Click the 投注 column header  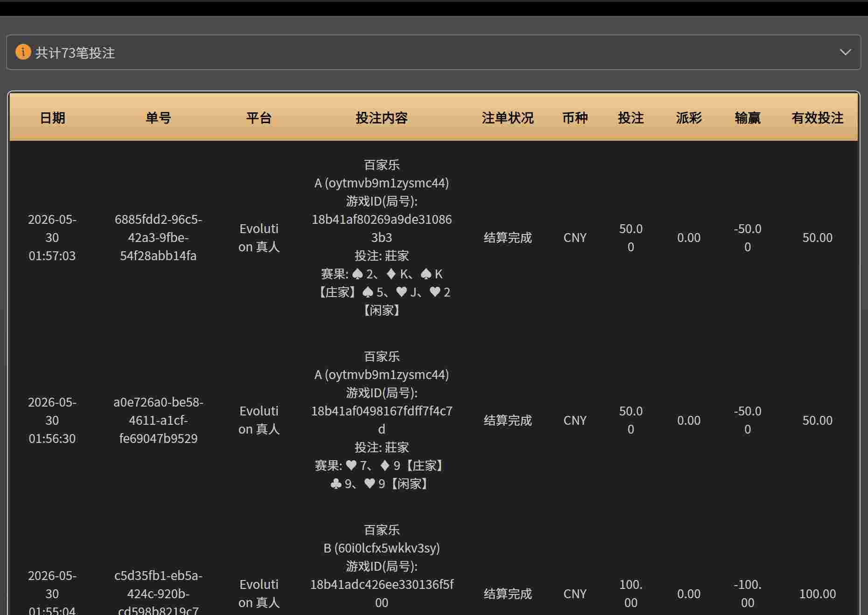[x=631, y=117]
